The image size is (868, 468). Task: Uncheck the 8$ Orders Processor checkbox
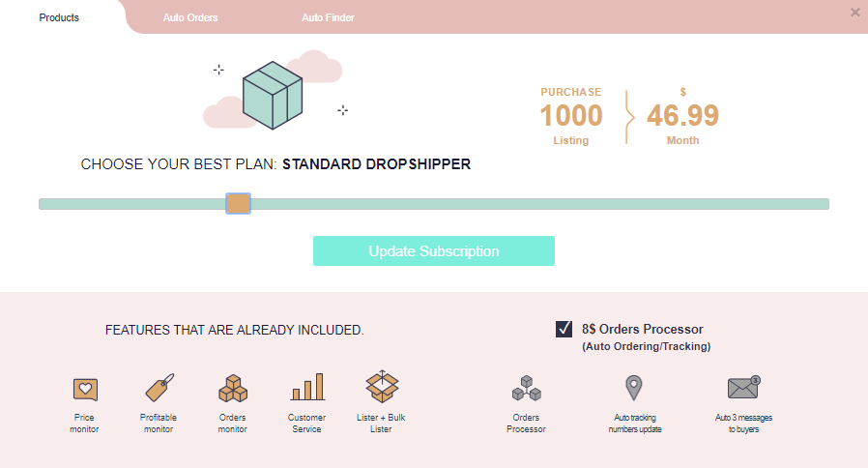coord(564,329)
